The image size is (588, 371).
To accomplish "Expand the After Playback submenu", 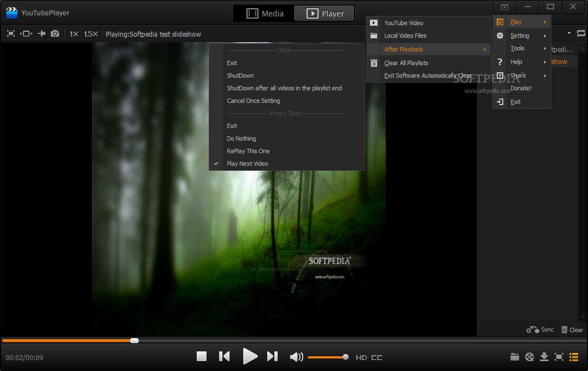I will (x=428, y=49).
